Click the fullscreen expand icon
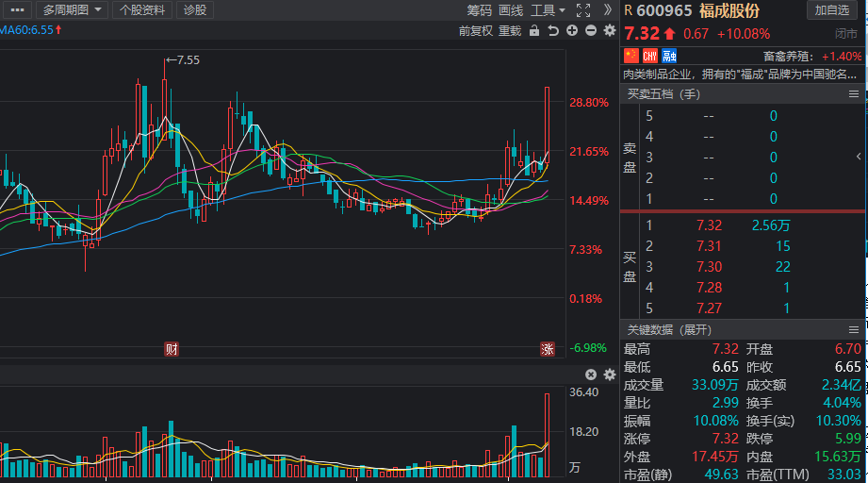Screen dimensions: 868x483 coord(583,10)
